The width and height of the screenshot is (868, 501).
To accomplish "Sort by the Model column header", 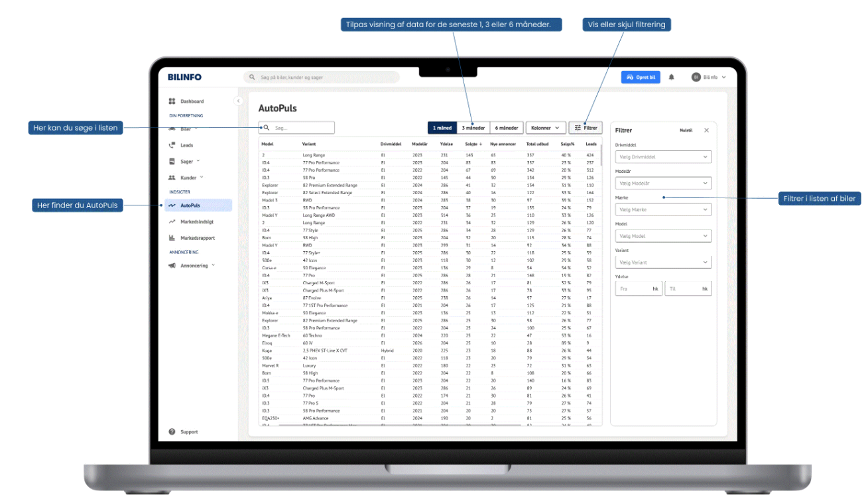I will 267,144.
